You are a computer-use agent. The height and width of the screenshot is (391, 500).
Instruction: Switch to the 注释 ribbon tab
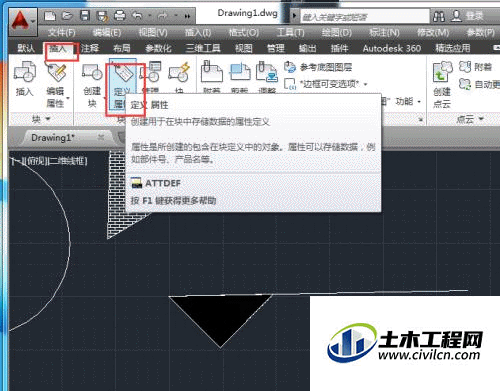click(x=90, y=48)
